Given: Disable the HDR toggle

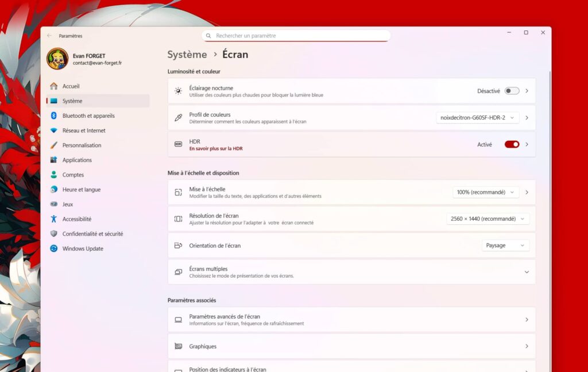Looking at the screenshot, I should point(511,144).
